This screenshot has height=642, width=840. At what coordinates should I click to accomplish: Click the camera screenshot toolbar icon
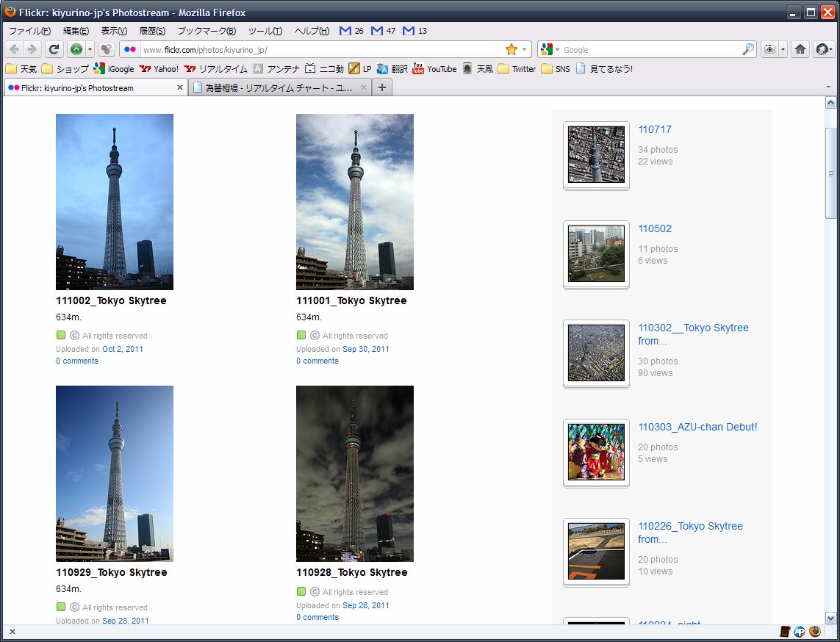pyautogui.click(x=770, y=49)
